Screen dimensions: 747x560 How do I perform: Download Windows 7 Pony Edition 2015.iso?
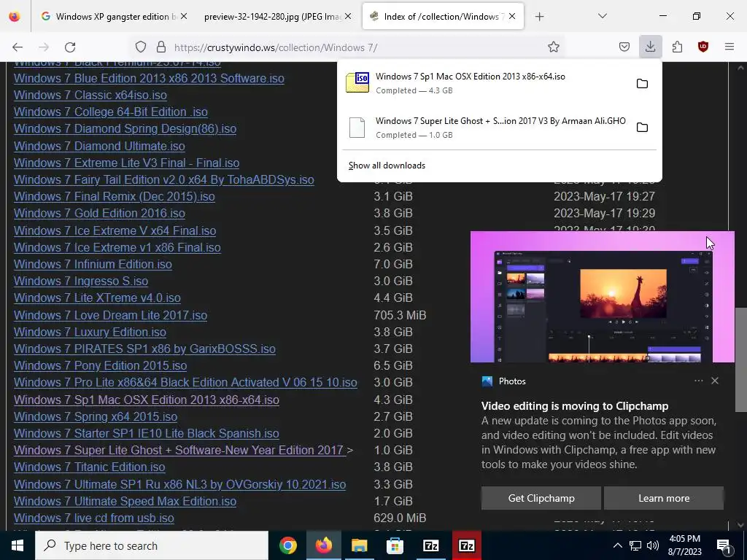[x=100, y=366]
